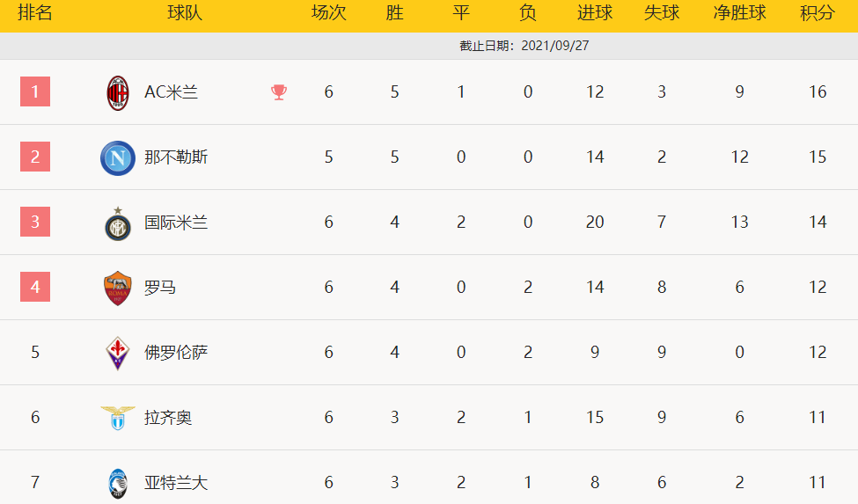Image resolution: width=858 pixels, height=504 pixels.
Task: Click the AC Milan club crest
Action: [x=118, y=92]
